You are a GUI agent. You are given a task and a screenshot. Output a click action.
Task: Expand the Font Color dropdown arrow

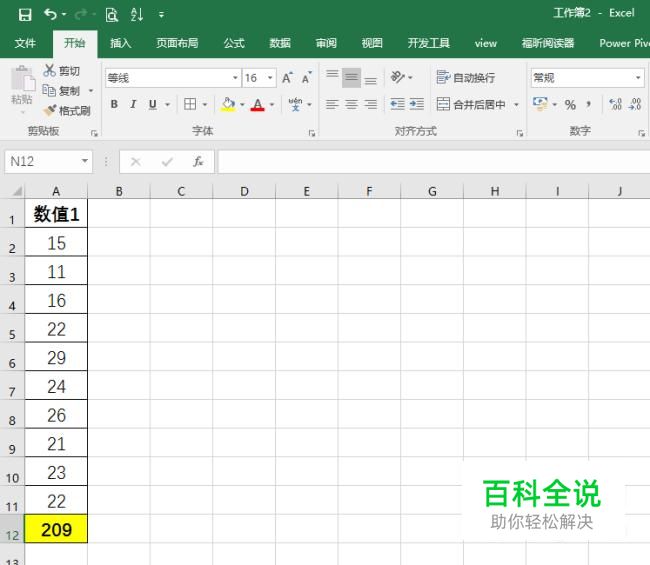272,104
